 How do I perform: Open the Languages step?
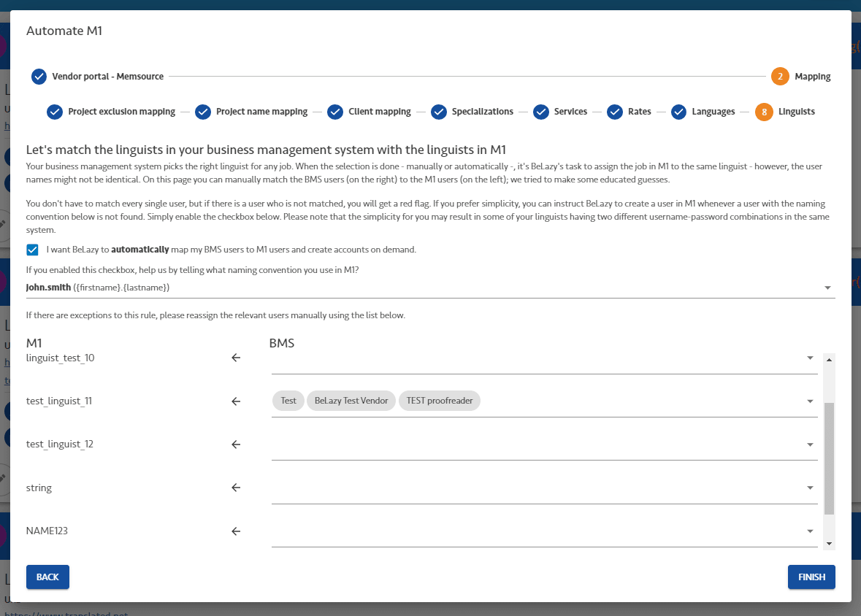[x=713, y=112]
